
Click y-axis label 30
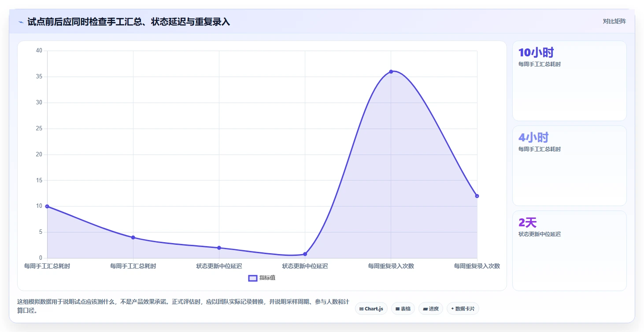pyautogui.click(x=39, y=103)
